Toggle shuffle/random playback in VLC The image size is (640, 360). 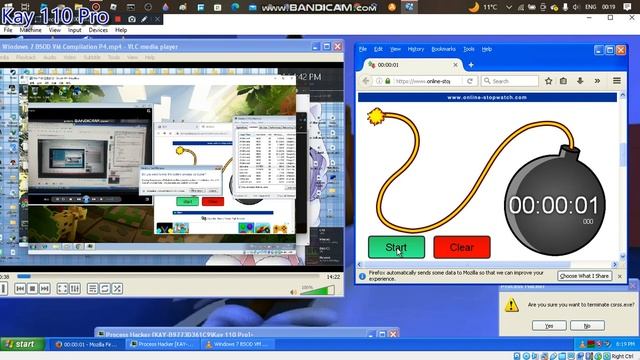click(x=118, y=289)
